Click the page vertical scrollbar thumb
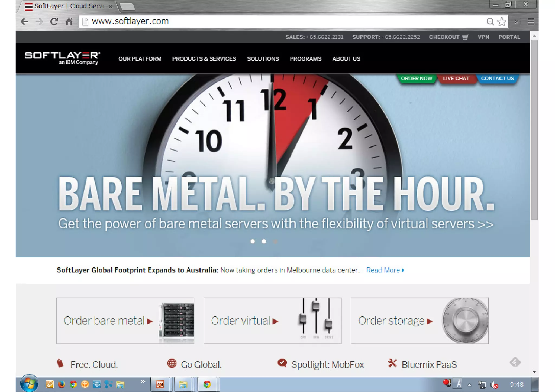This screenshot has height=392, width=555. (x=534, y=130)
